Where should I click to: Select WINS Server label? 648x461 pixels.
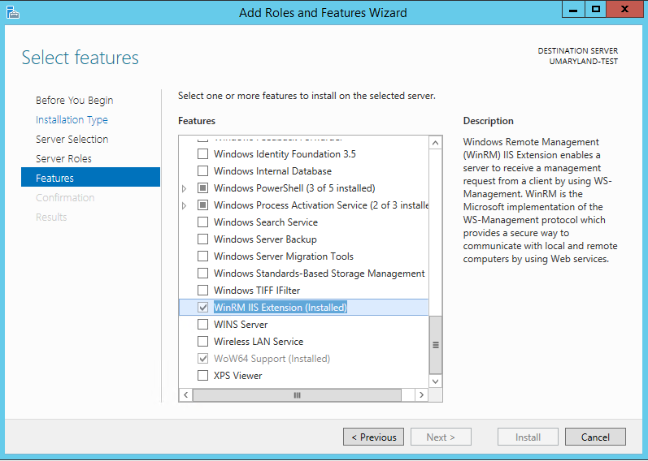click(x=241, y=324)
